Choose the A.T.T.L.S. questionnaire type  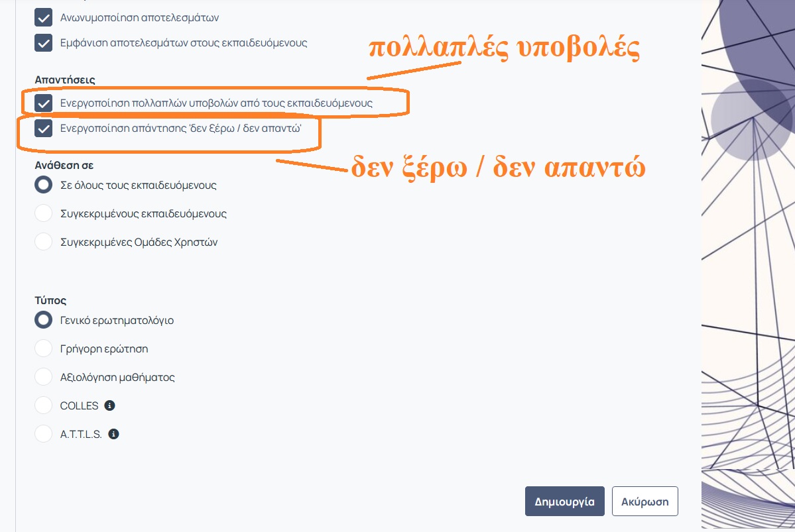[44, 435]
